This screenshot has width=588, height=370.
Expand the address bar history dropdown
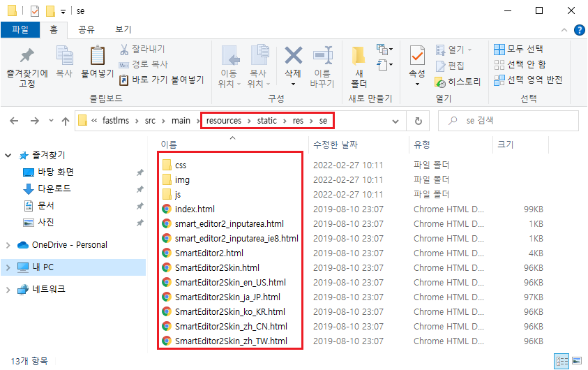[395, 121]
